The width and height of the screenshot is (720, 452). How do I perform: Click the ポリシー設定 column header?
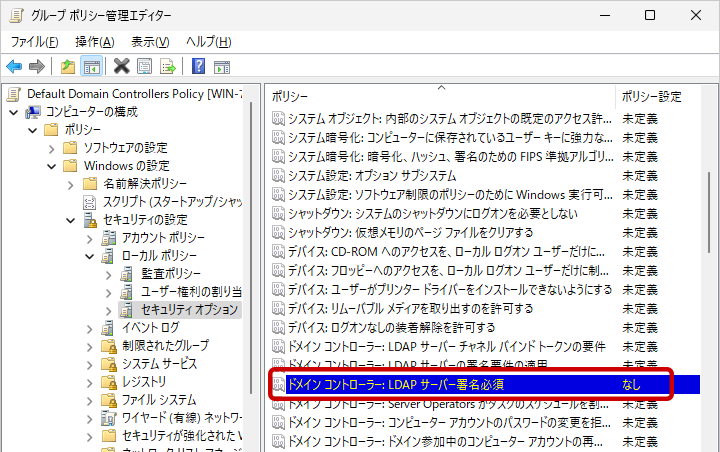(651, 96)
